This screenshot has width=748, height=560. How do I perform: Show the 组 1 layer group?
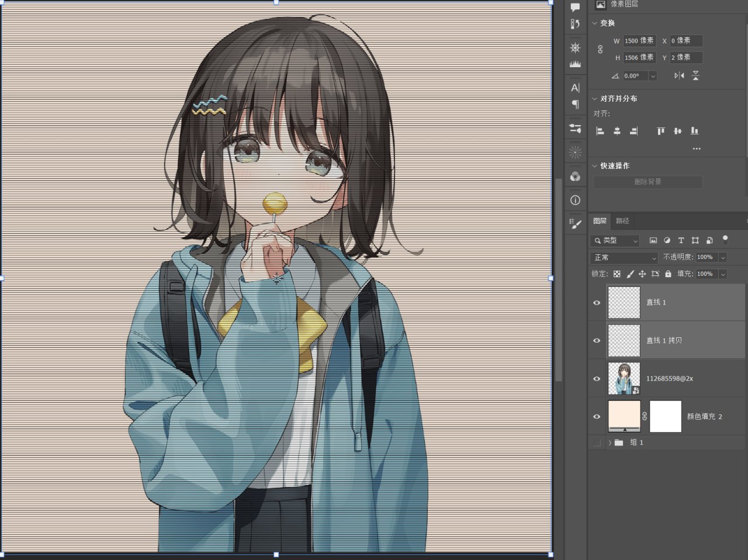pyautogui.click(x=597, y=443)
